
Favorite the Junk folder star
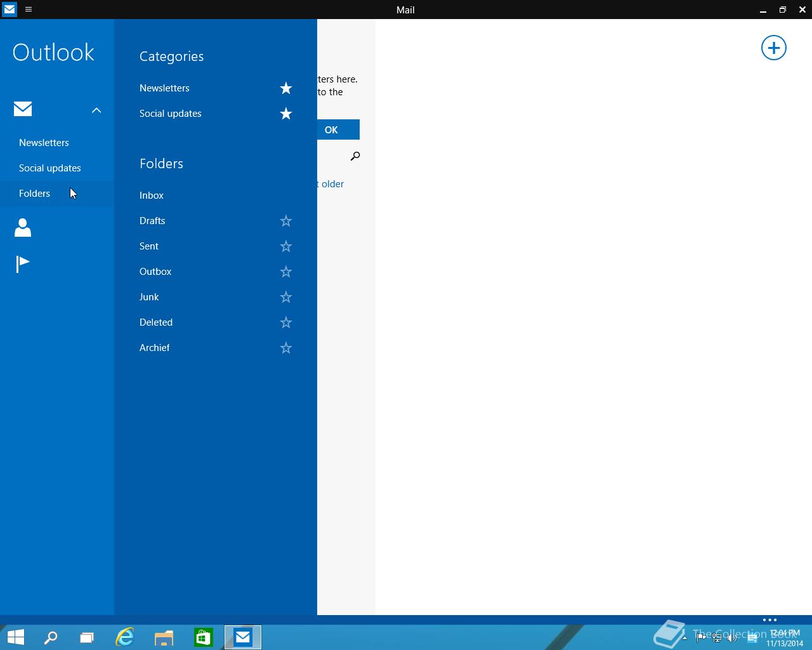[286, 297]
